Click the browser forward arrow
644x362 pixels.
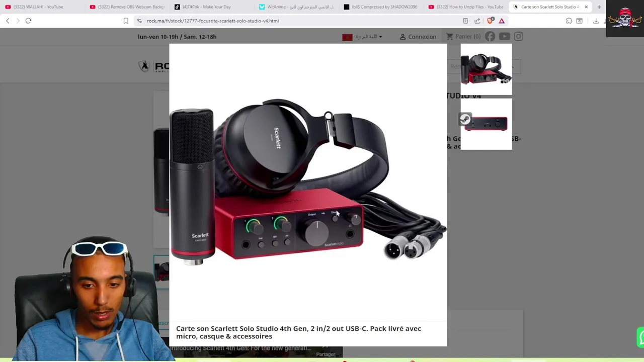tap(18, 21)
